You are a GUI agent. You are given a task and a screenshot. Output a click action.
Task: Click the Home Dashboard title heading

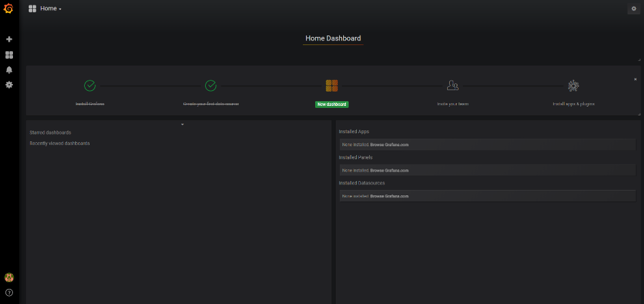coord(333,38)
